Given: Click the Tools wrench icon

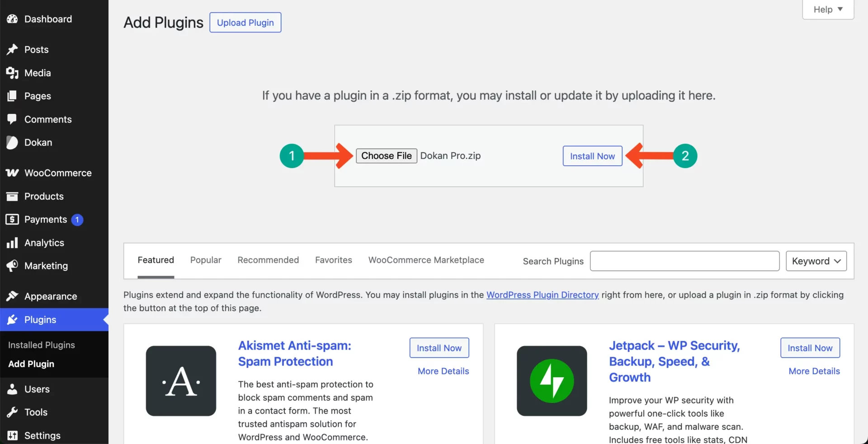Looking at the screenshot, I should (12, 412).
